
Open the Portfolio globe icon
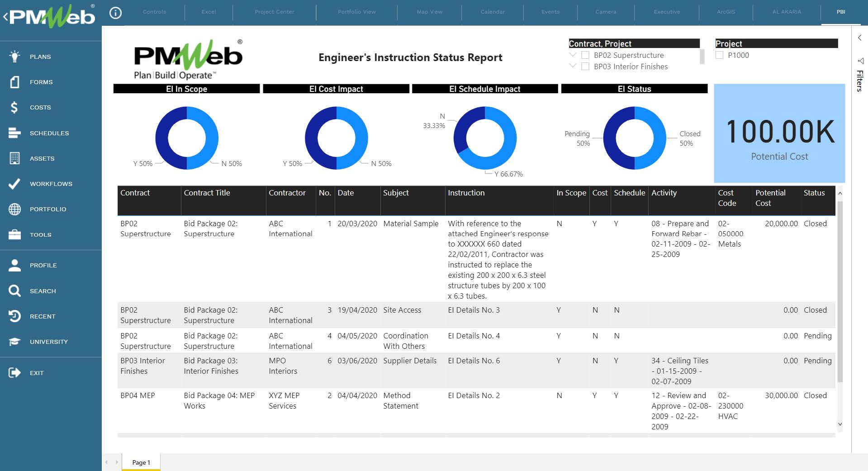[x=14, y=209]
